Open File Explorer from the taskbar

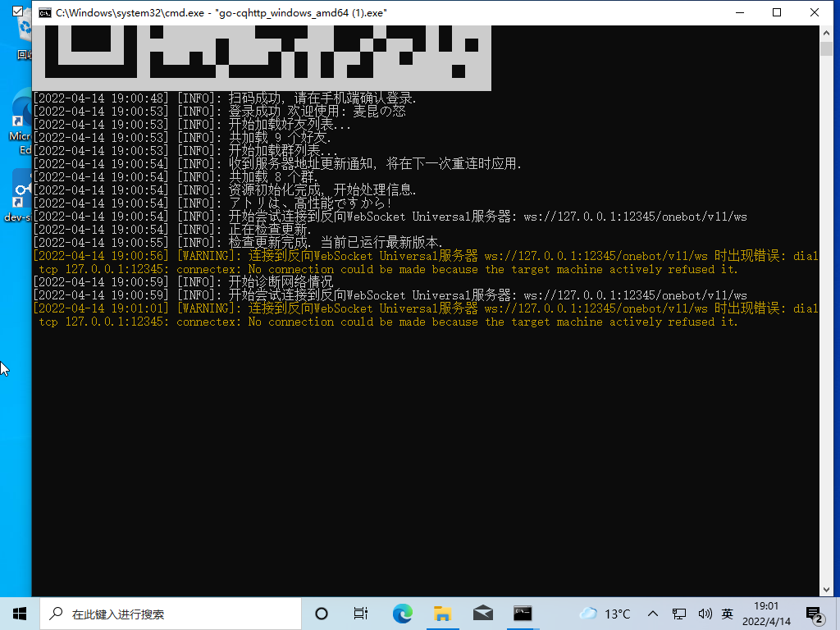click(x=442, y=614)
